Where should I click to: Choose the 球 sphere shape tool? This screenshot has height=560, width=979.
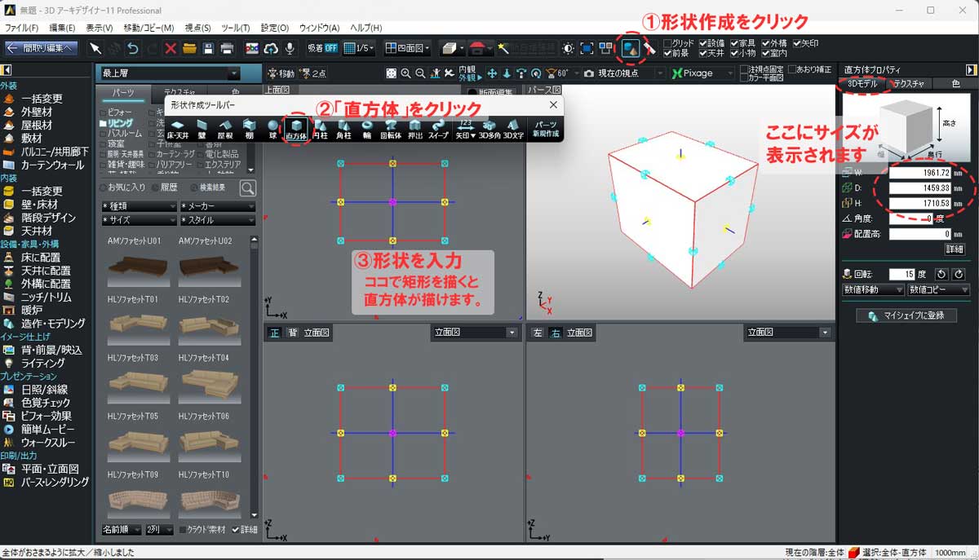click(272, 130)
